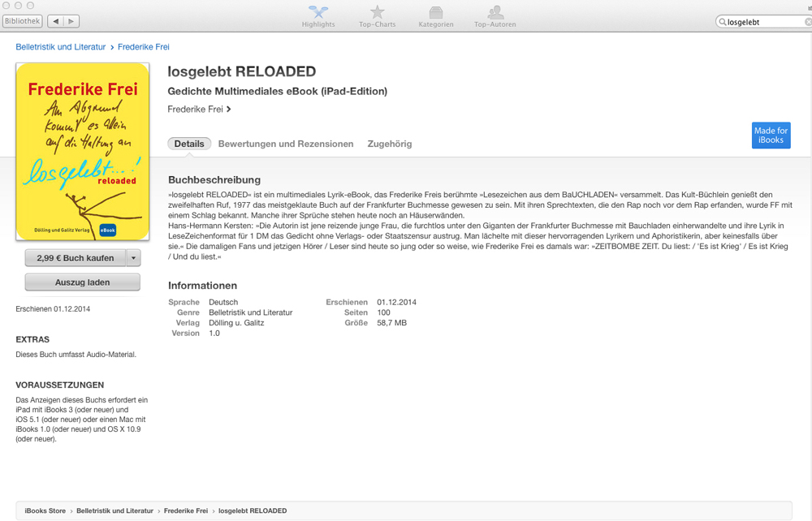This screenshot has width=812, height=521.
Task: Open the Highlights section
Action: point(318,16)
